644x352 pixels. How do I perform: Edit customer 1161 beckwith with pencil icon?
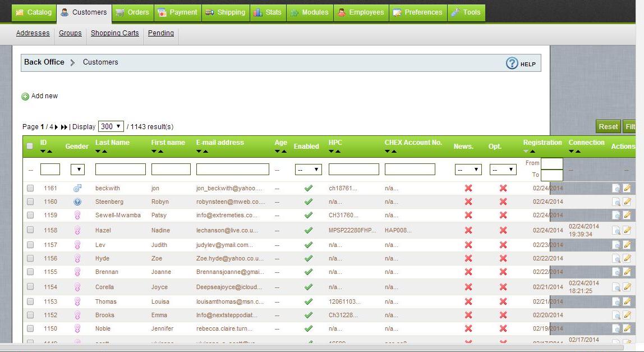tap(627, 188)
